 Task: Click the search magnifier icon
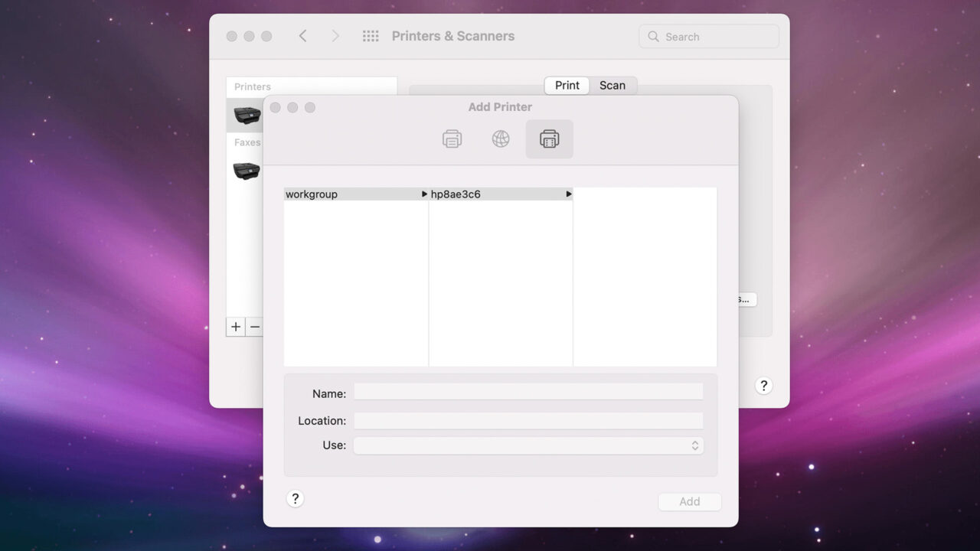point(653,36)
